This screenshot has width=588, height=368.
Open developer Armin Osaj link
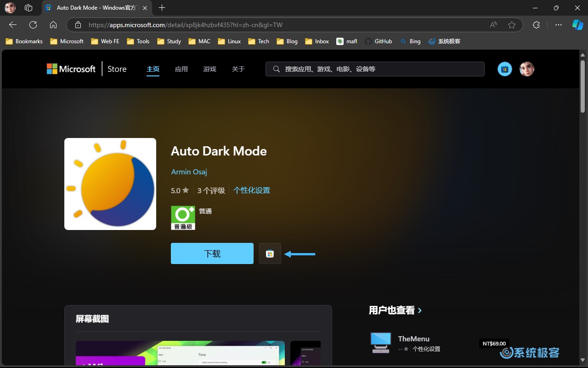tap(189, 172)
